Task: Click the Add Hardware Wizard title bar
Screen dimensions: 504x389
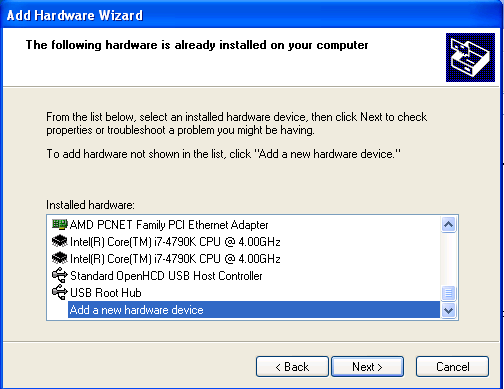Action: pyautogui.click(x=252, y=15)
